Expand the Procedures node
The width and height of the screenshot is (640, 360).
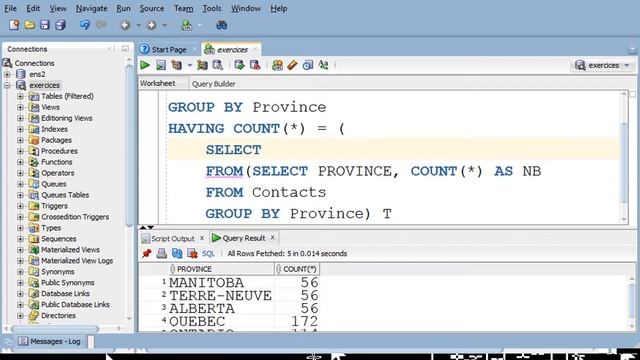[x=20, y=151]
